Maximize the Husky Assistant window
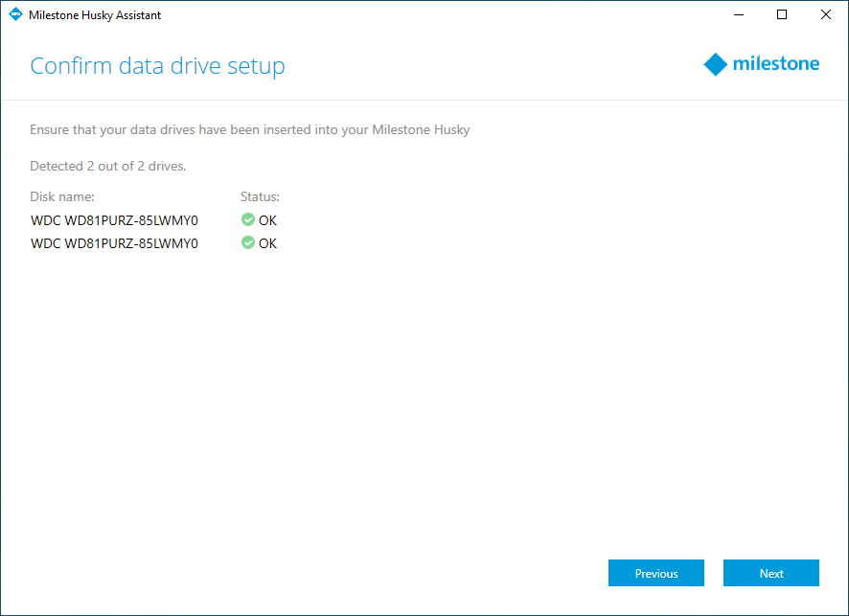This screenshot has height=616, width=849. coord(782,14)
